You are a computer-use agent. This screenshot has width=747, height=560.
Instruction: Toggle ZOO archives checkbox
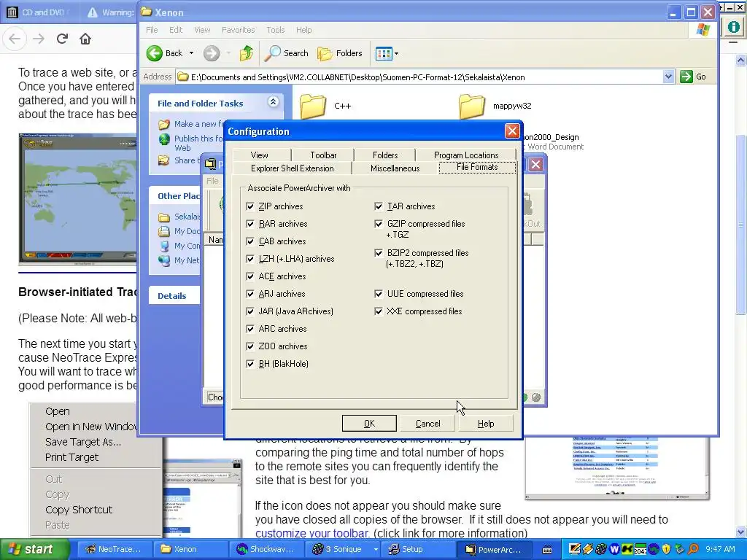(x=250, y=346)
